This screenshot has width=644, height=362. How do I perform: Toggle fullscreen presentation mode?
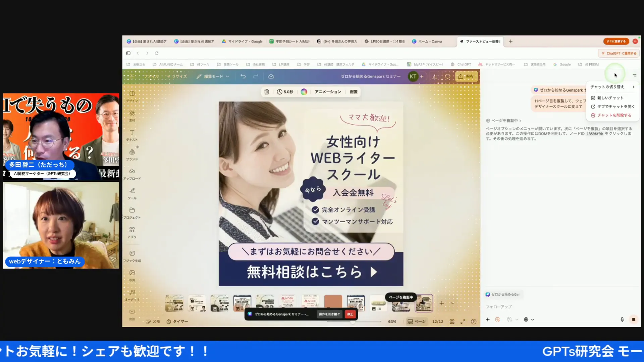coord(463,321)
